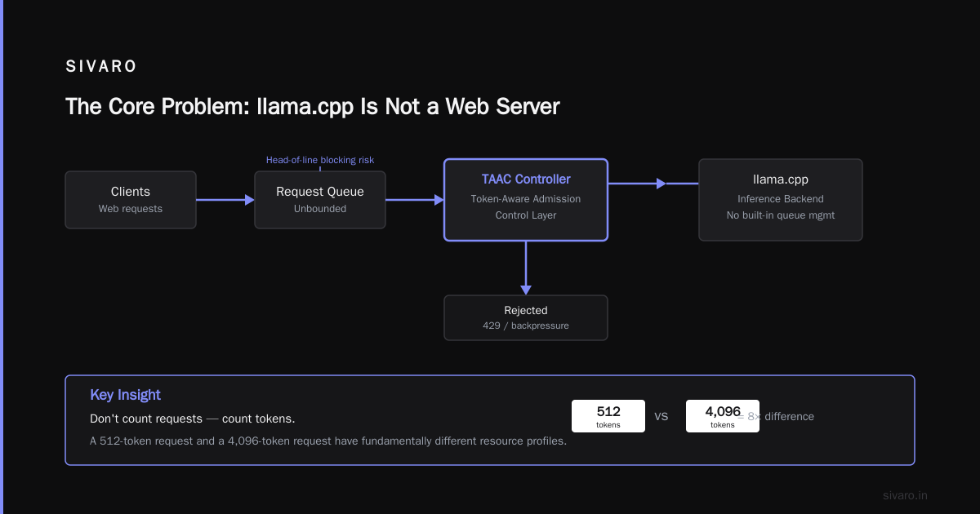
Task: Select the llama.cpp inference backend box
Action: pyautogui.click(x=781, y=200)
